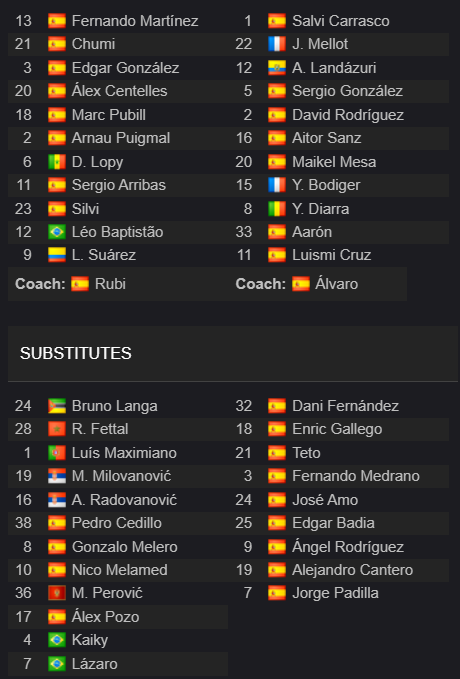Open Luismi Cruz player page
The width and height of the screenshot is (460, 679).
pyautogui.click(x=332, y=255)
